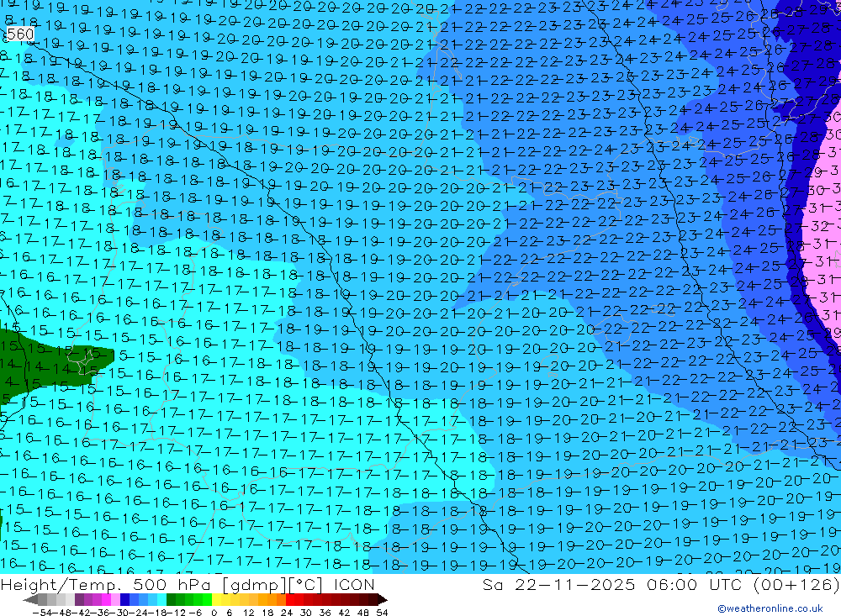This screenshot has height=616, width=841.
Task: Click the 560 contour height label
Action: 20,34
